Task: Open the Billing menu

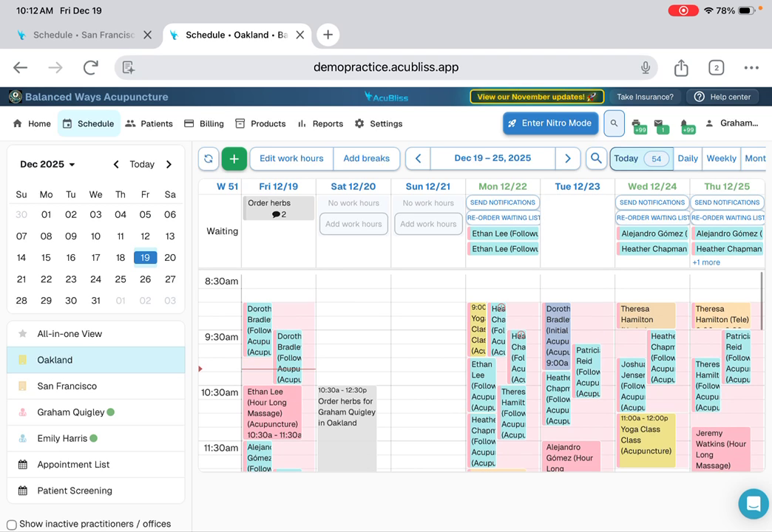Action: point(204,123)
